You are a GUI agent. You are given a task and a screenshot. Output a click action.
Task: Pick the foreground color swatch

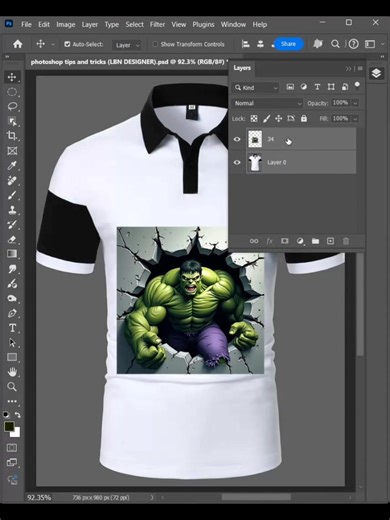point(9,426)
